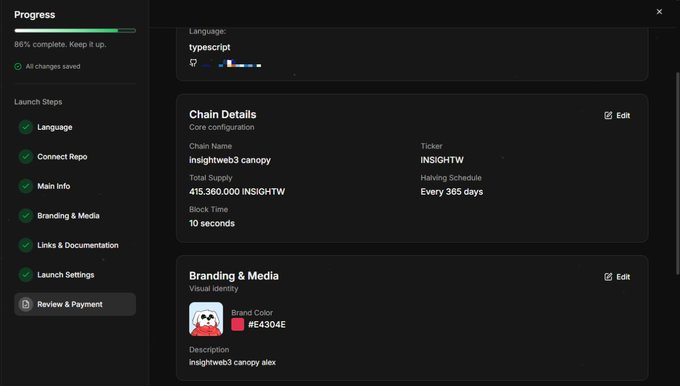The height and width of the screenshot is (386, 680).
Task: Click the green checkmark icon next to Language
Action: click(26, 127)
